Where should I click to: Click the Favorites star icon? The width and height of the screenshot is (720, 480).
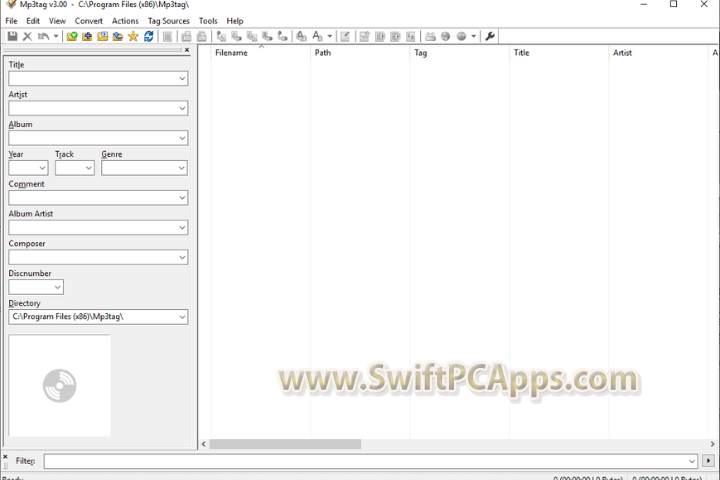click(133, 36)
